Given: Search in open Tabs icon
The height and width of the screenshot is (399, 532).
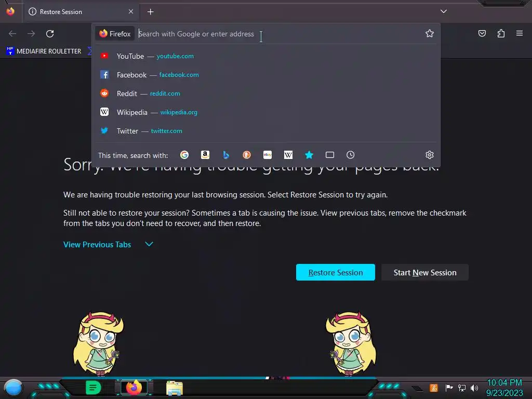Looking at the screenshot, I should pos(330,155).
